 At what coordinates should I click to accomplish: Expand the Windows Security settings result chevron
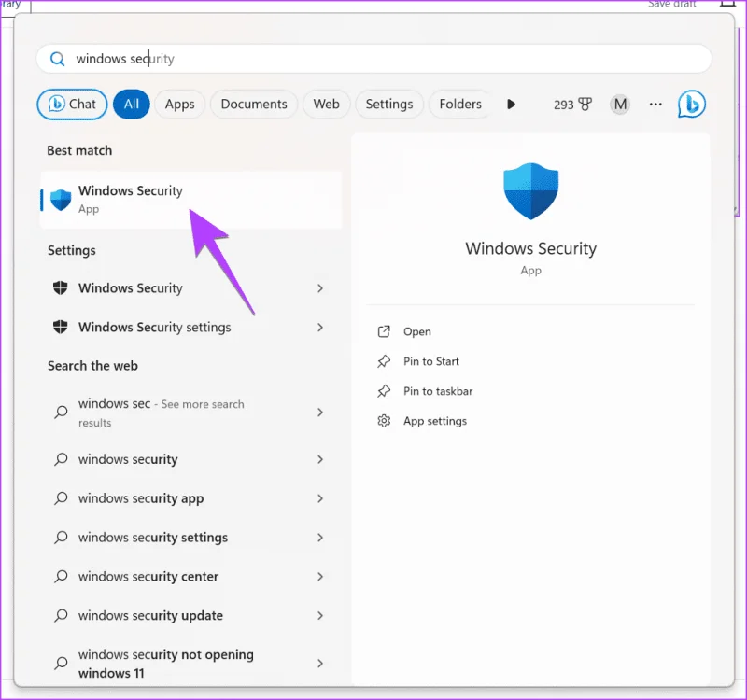[x=320, y=288]
